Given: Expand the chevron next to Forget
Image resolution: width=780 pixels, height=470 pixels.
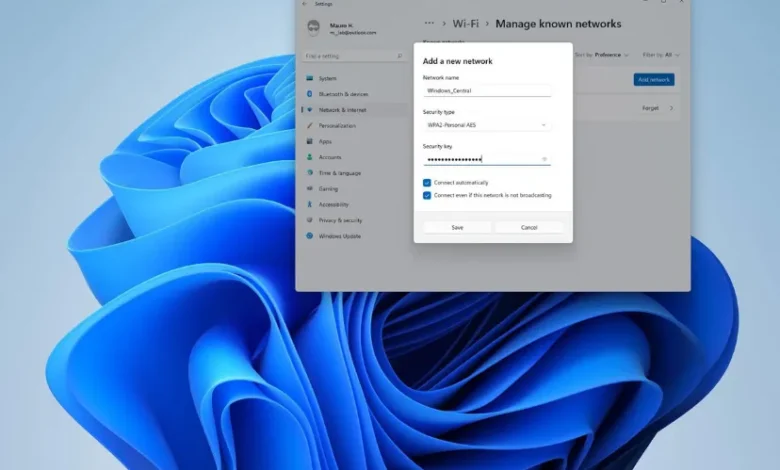Looking at the screenshot, I should (671, 108).
